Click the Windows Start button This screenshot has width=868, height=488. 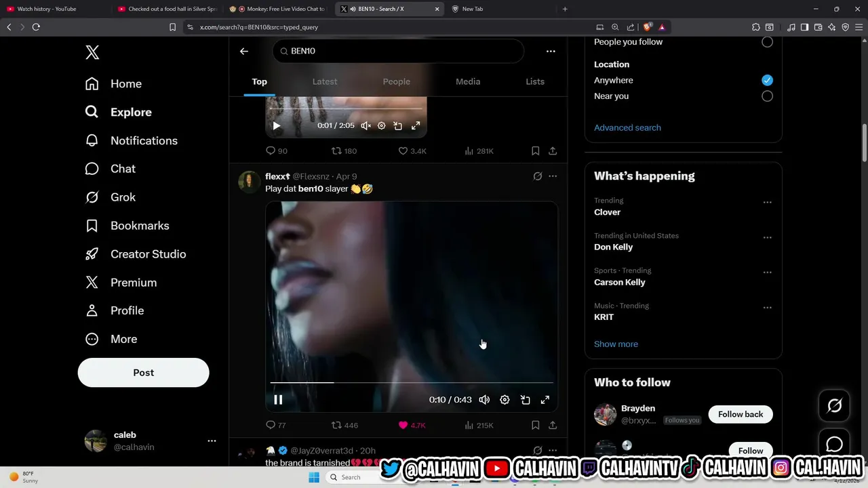tap(314, 477)
